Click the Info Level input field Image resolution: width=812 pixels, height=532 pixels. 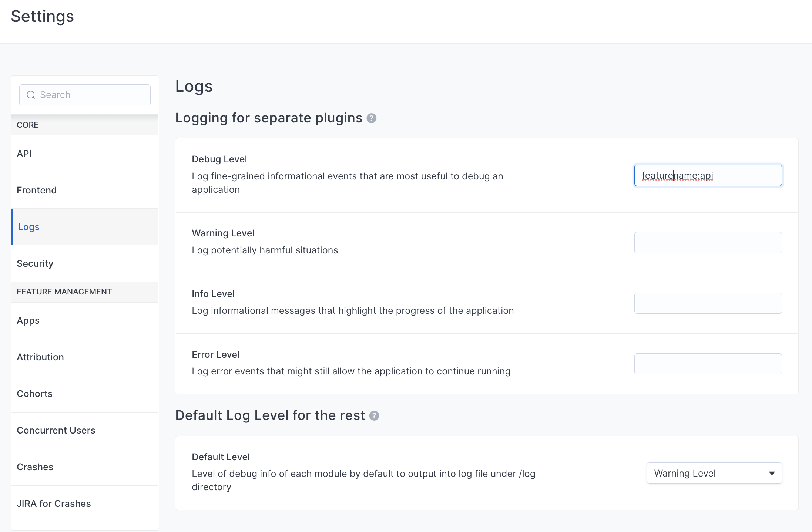708,303
